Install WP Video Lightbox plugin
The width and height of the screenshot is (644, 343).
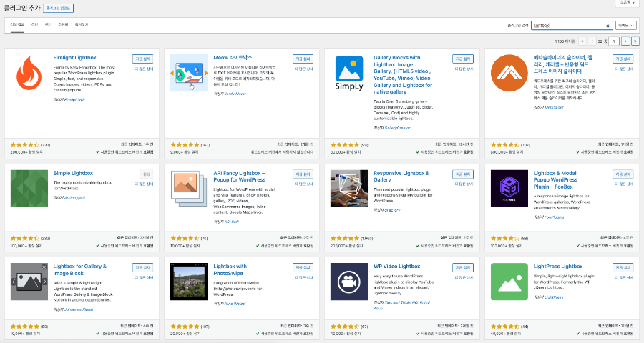coord(463,268)
